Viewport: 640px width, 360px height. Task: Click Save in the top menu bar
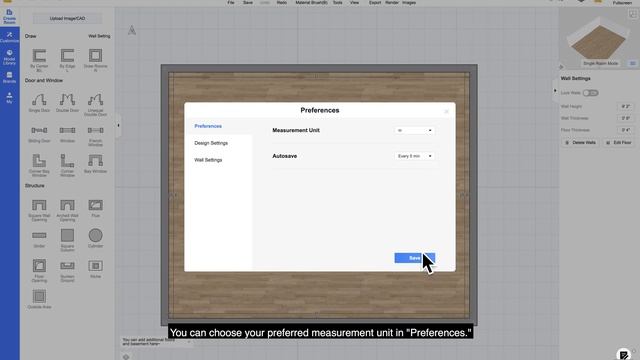[248, 3]
